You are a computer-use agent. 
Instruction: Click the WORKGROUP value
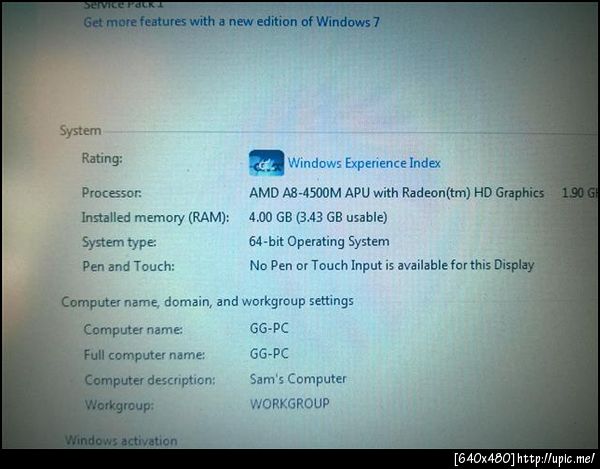290,404
